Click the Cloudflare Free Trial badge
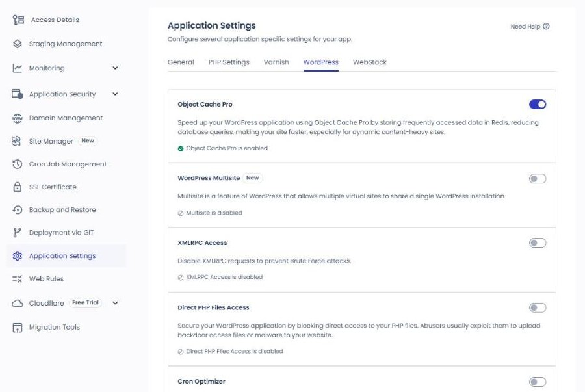The height and width of the screenshot is (392, 585). [85, 302]
